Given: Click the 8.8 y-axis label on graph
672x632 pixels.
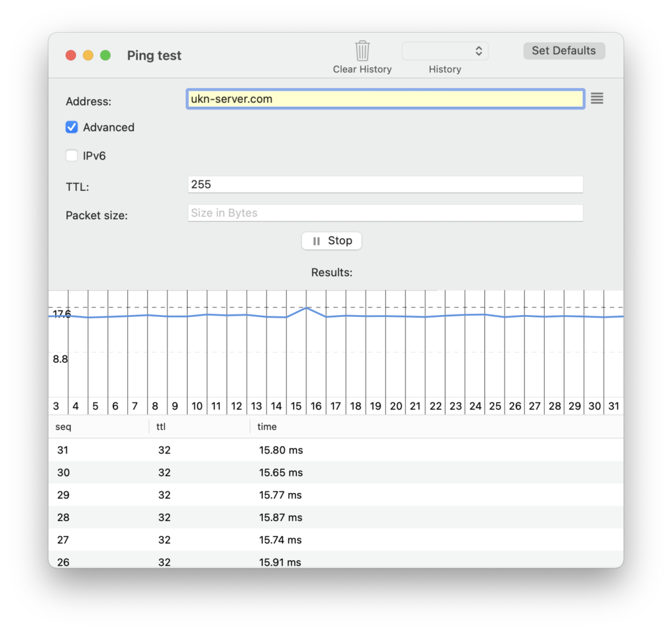Looking at the screenshot, I should pos(60,359).
